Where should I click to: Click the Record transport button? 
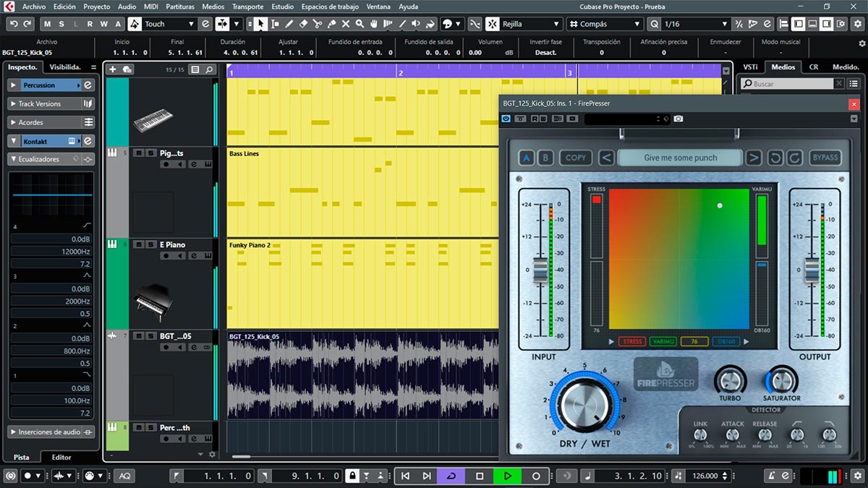pos(536,476)
